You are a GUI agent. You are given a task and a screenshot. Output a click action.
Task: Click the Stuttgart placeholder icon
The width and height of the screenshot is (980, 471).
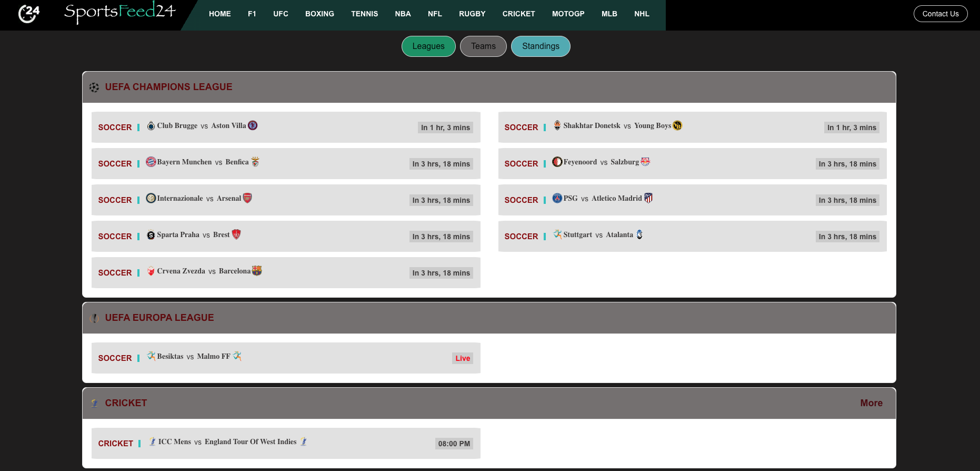pos(557,234)
